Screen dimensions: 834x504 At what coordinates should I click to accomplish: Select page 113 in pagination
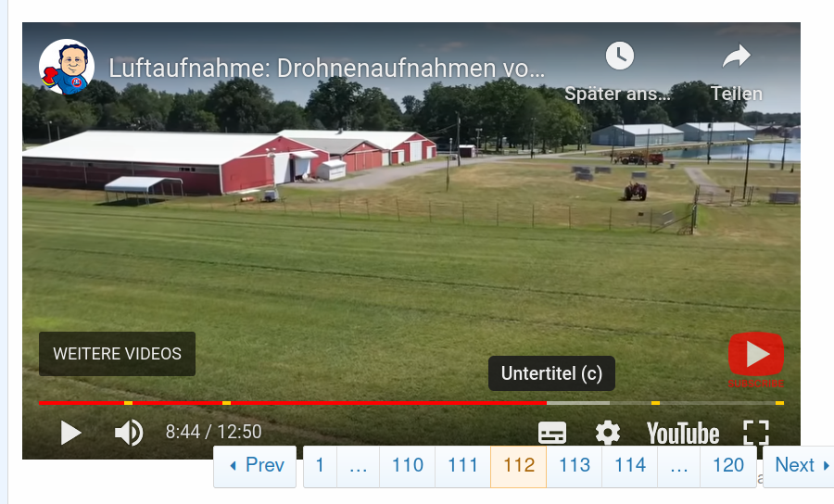pyautogui.click(x=575, y=466)
